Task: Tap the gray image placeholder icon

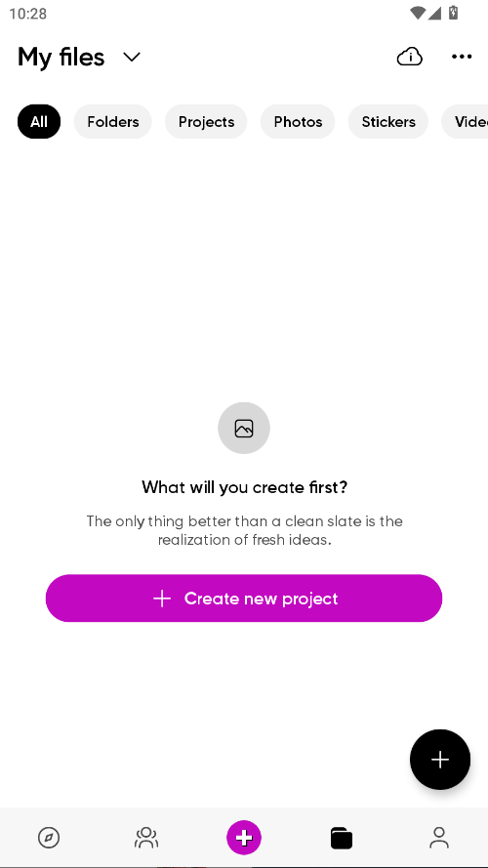Action: [x=243, y=428]
